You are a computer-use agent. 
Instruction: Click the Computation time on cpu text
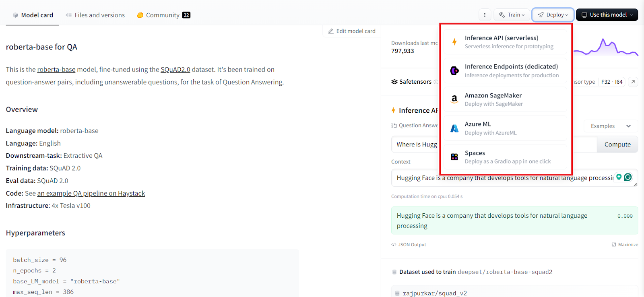(x=427, y=196)
